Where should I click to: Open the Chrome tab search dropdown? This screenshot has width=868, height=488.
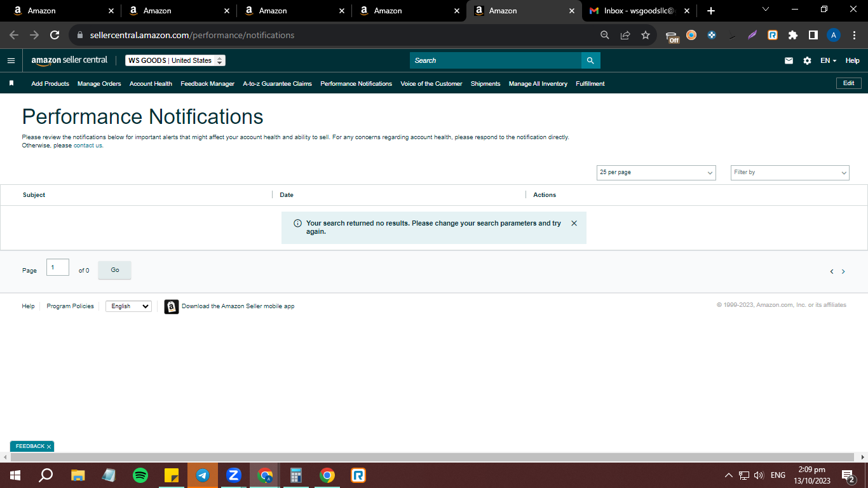(765, 9)
